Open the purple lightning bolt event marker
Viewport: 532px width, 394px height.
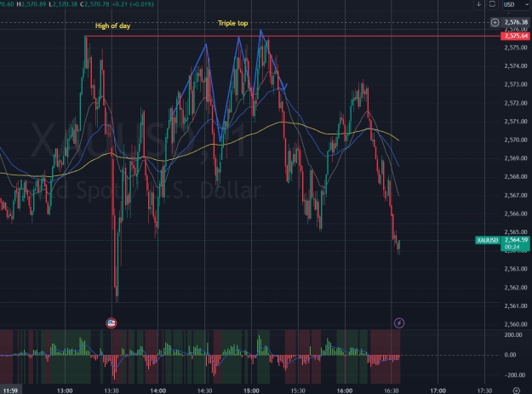coord(399,323)
